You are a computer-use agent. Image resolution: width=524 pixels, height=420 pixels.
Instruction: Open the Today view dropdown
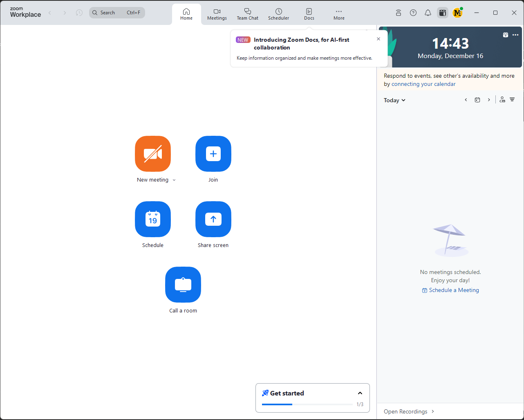[x=394, y=100]
